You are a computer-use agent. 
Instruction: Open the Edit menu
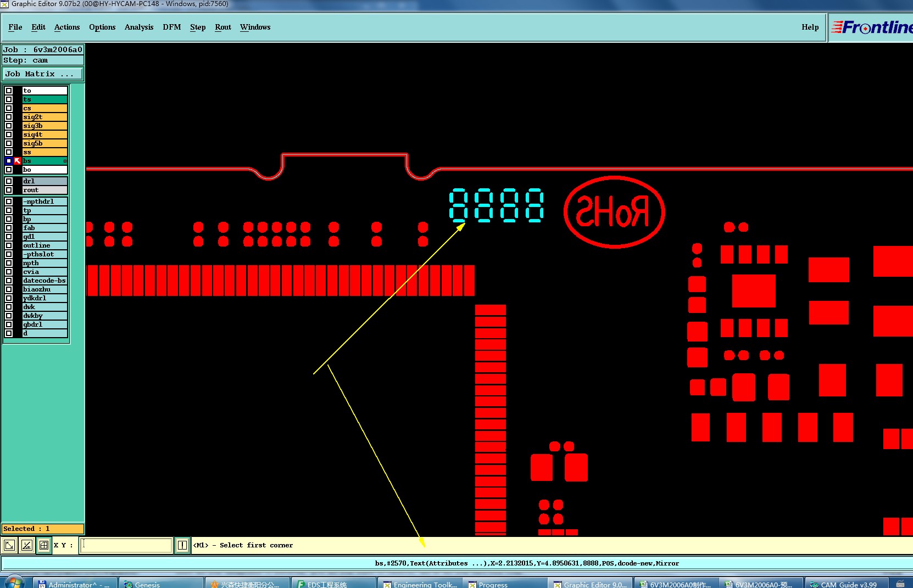(38, 27)
